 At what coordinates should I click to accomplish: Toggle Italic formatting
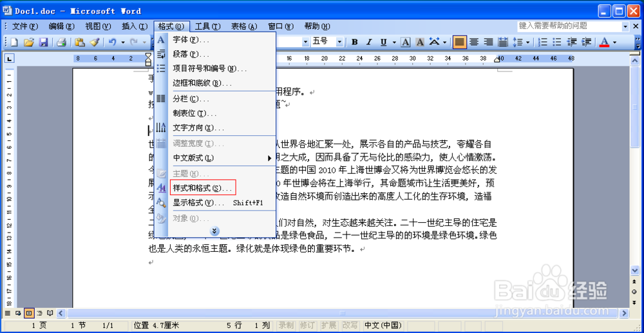click(x=369, y=42)
